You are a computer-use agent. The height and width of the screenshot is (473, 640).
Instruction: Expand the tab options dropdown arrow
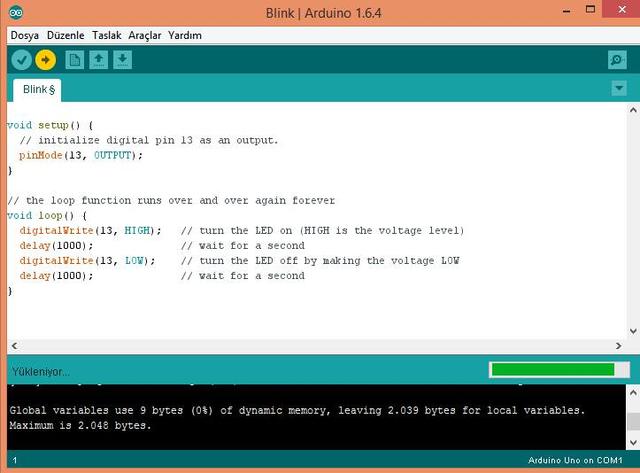(619, 88)
